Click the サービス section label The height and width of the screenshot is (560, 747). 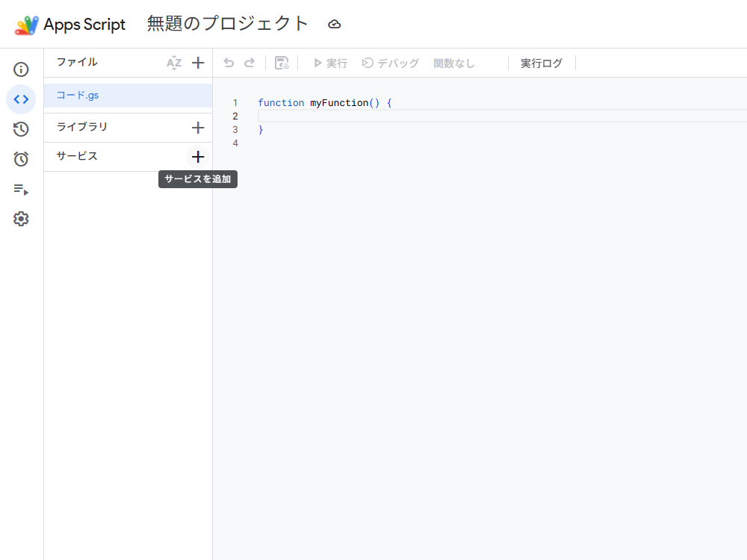pos(77,156)
